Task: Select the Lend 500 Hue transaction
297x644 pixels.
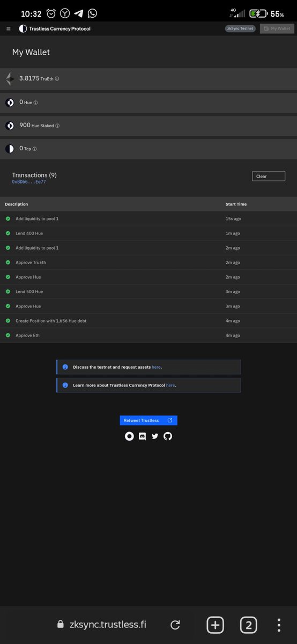Action: 148,291
